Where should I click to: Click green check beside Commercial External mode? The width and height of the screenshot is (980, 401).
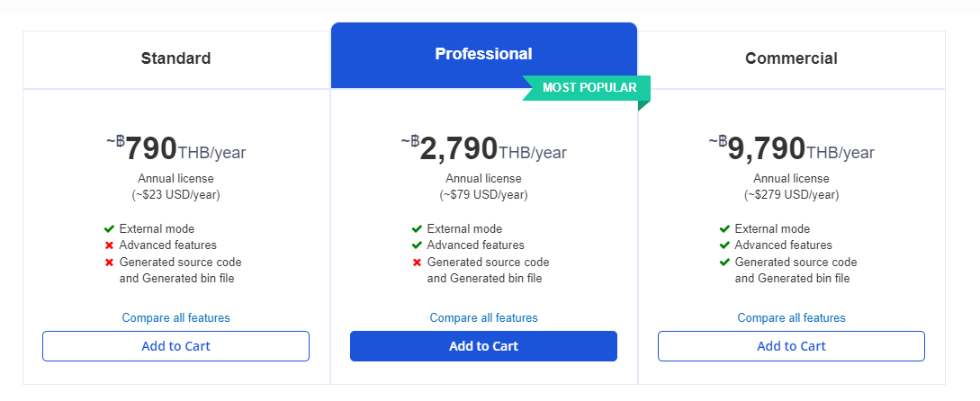(724, 229)
